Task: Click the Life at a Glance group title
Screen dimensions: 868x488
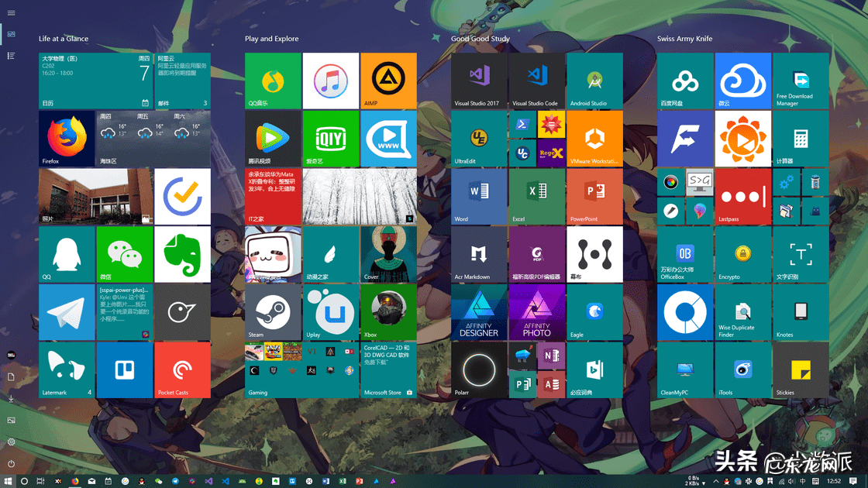Action: [x=64, y=39]
